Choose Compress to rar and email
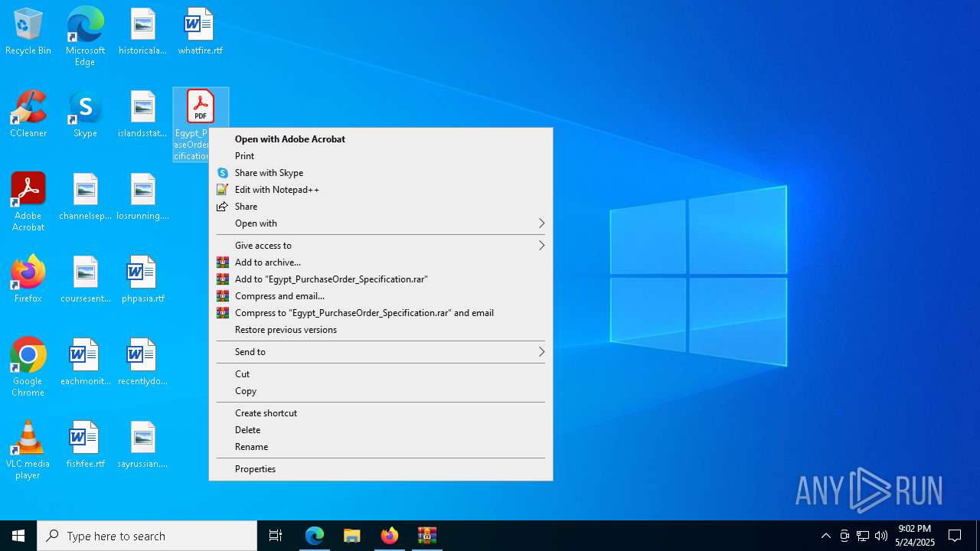The height and width of the screenshot is (551, 980). [381, 313]
